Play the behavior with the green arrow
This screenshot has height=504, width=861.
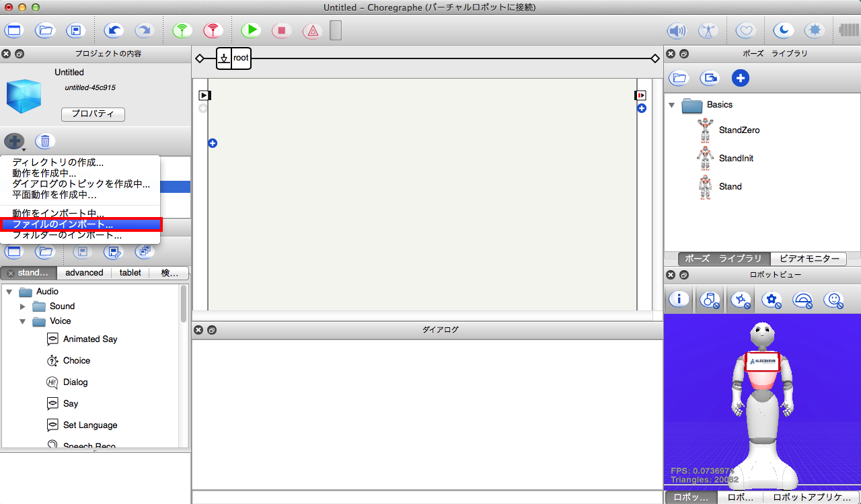click(251, 30)
